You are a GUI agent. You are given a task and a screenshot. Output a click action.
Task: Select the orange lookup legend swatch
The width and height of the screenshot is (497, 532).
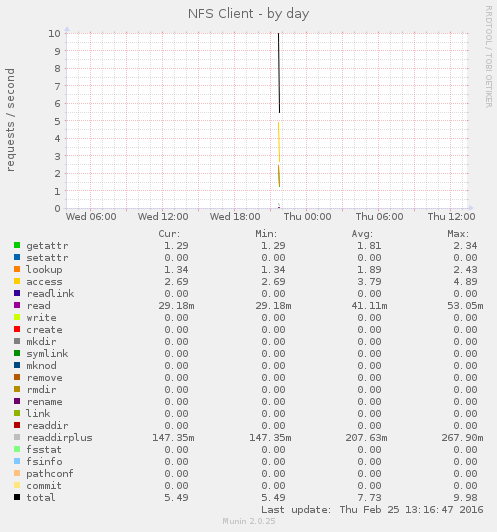click(x=17, y=269)
